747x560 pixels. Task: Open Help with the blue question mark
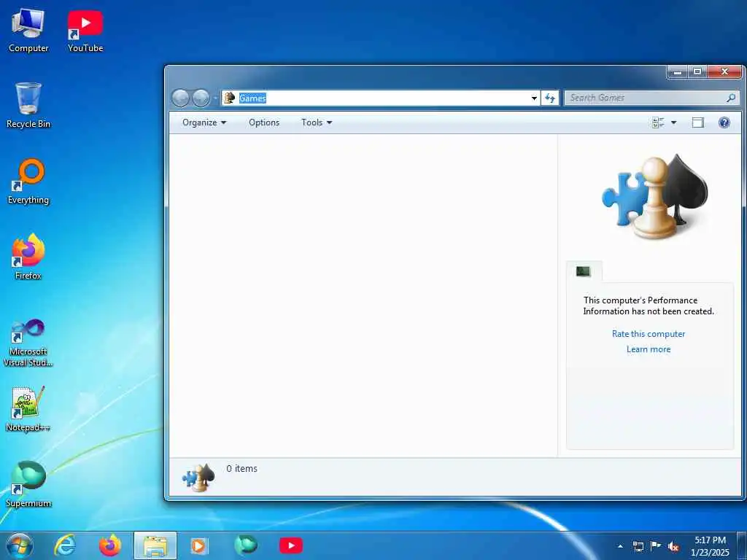pos(724,122)
